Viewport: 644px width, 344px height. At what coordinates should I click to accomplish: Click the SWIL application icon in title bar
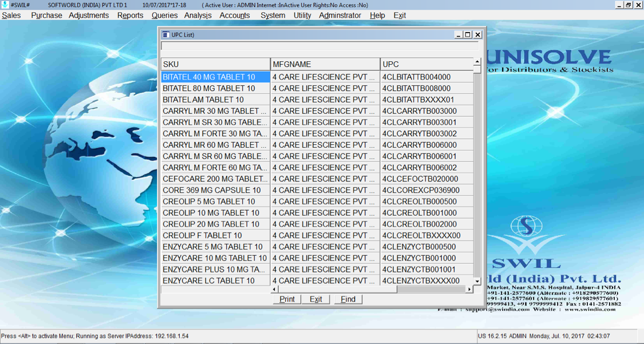click(x=5, y=5)
